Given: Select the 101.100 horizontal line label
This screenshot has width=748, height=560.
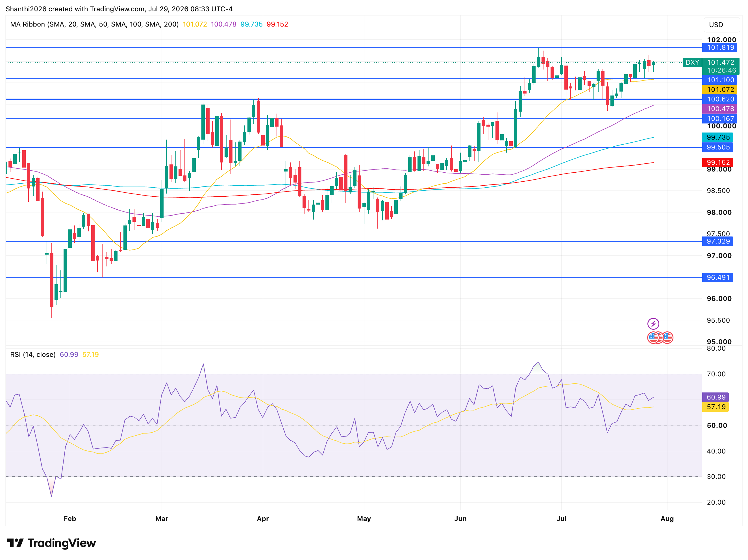Looking at the screenshot, I should (x=719, y=80).
